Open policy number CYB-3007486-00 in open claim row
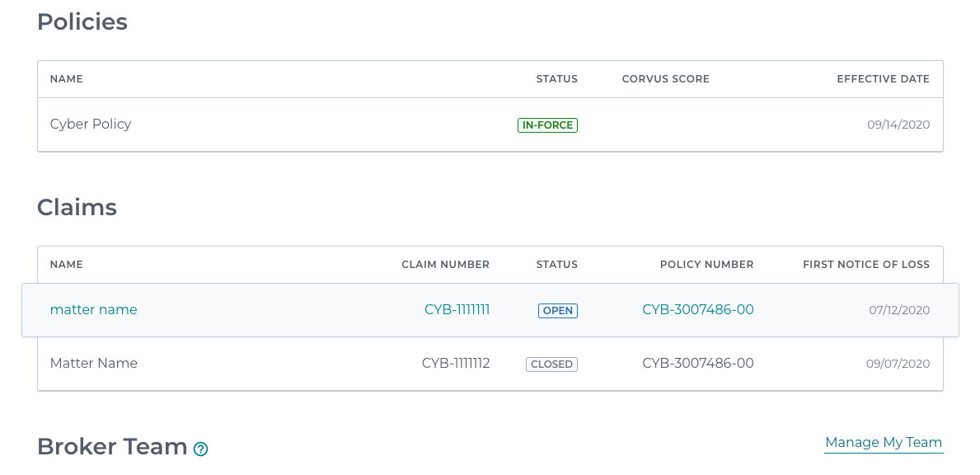 (x=697, y=310)
